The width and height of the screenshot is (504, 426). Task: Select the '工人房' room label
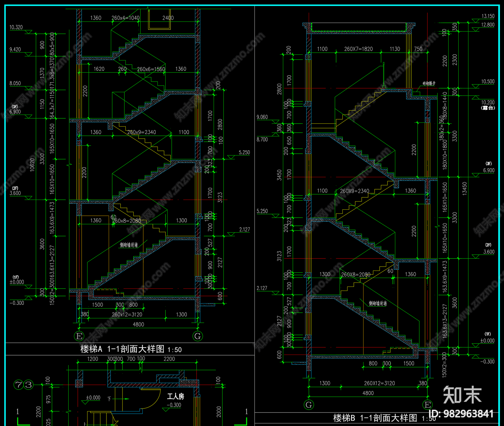[x=175, y=396]
